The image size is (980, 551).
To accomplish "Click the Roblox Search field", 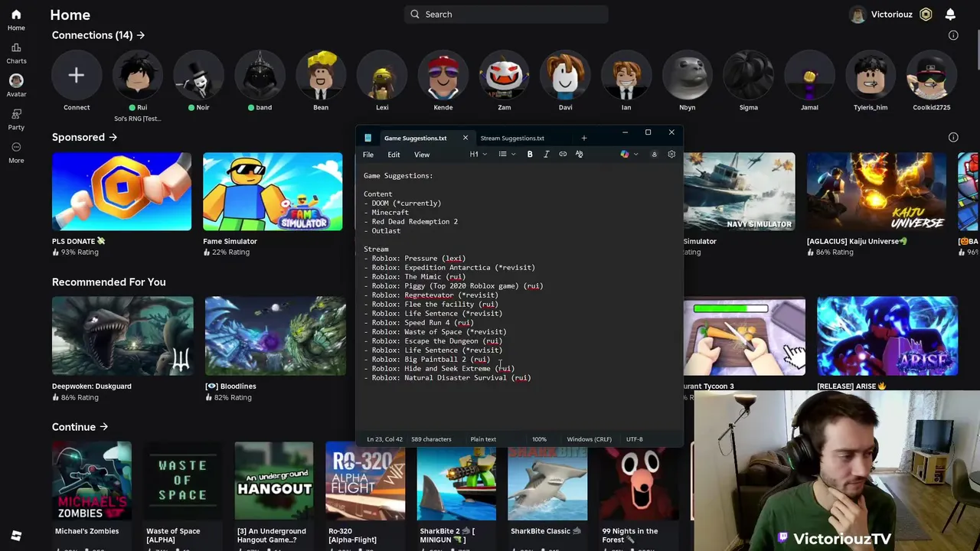I will pos(506,15).
